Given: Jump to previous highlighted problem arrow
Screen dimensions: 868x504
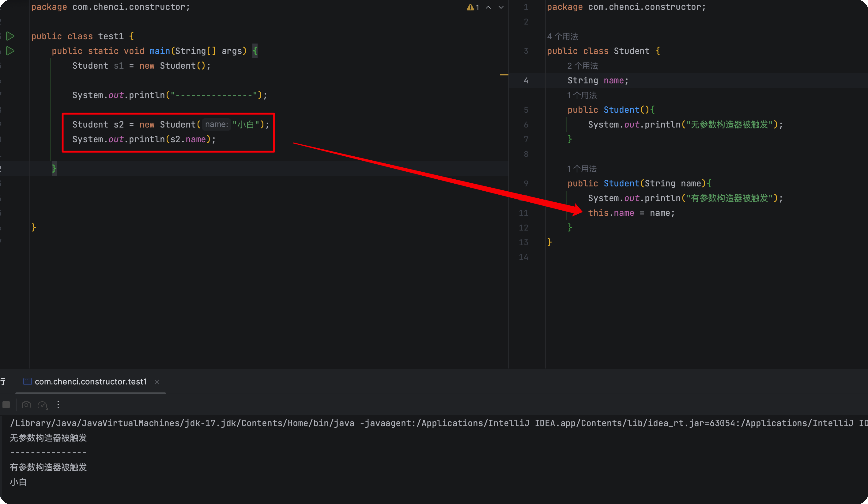Looking at the screenshot, I should coord(488,7).
